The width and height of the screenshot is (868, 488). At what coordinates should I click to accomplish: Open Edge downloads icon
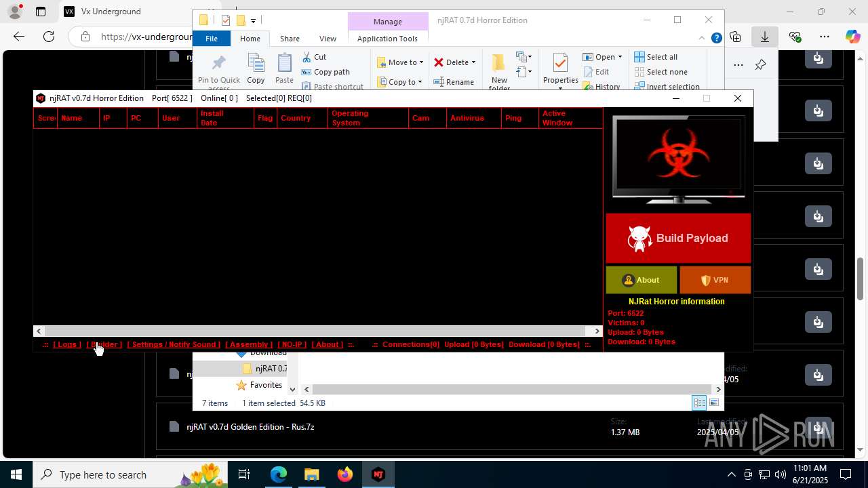pos(765,37)
